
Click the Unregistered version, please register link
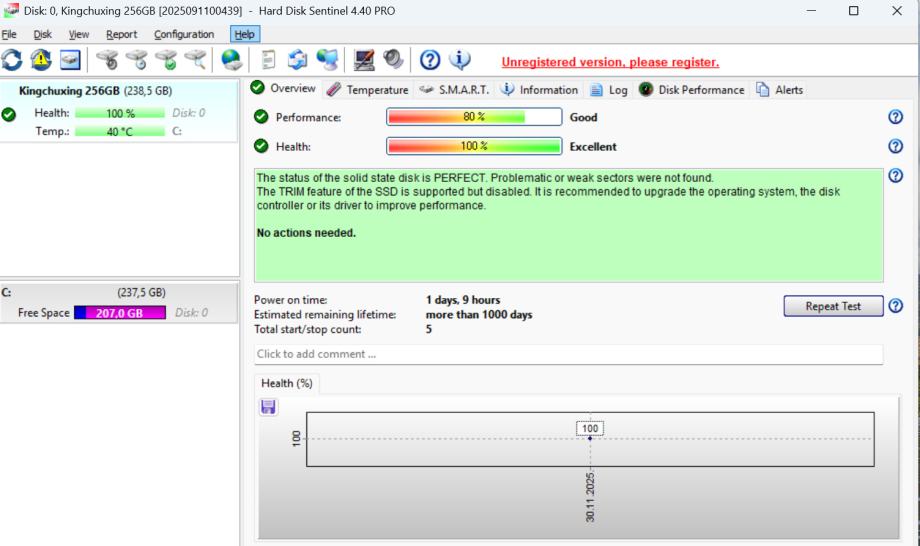pyautogui.click(x=610, y=62)
